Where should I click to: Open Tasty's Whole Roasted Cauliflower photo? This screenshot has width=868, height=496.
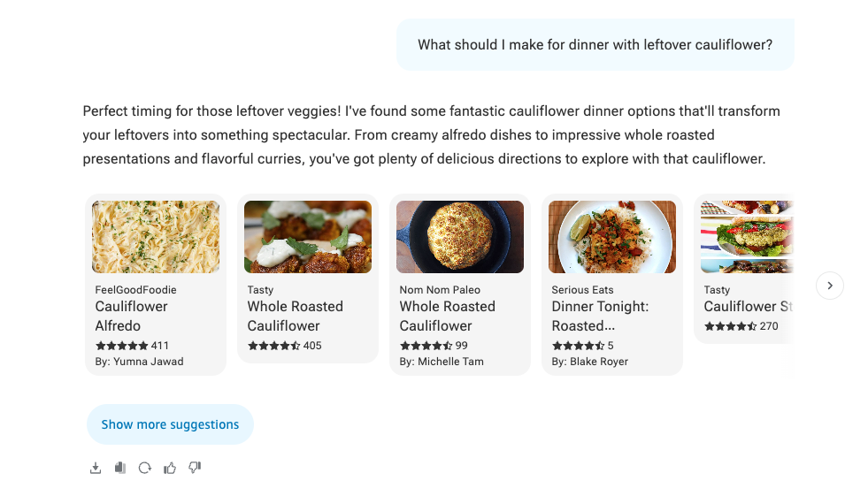click(308, 237)
